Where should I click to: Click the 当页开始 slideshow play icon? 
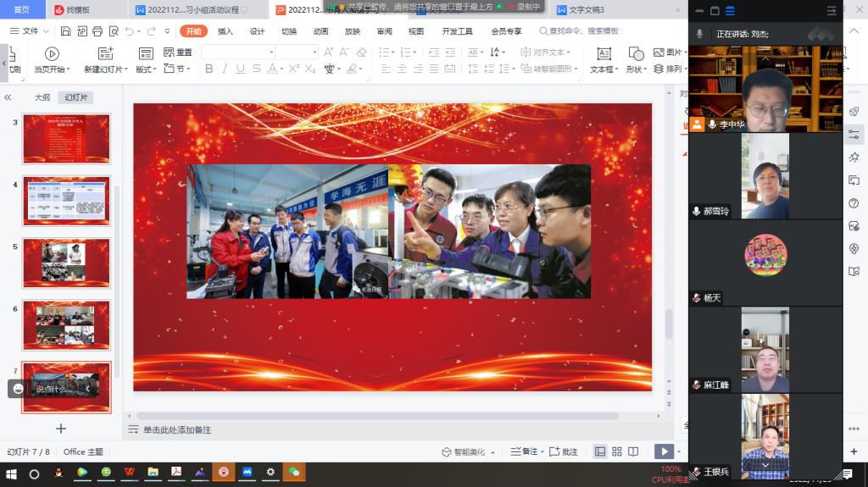pos(52,53)
